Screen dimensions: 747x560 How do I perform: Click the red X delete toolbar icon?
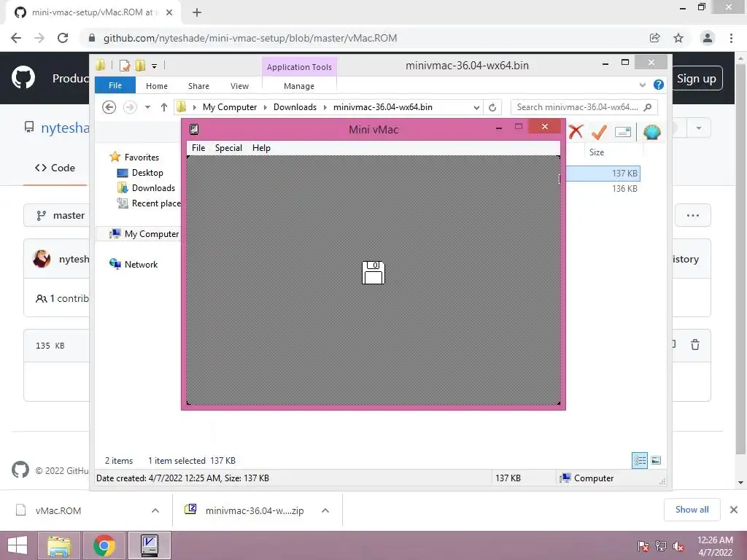(x=576, y=131)
